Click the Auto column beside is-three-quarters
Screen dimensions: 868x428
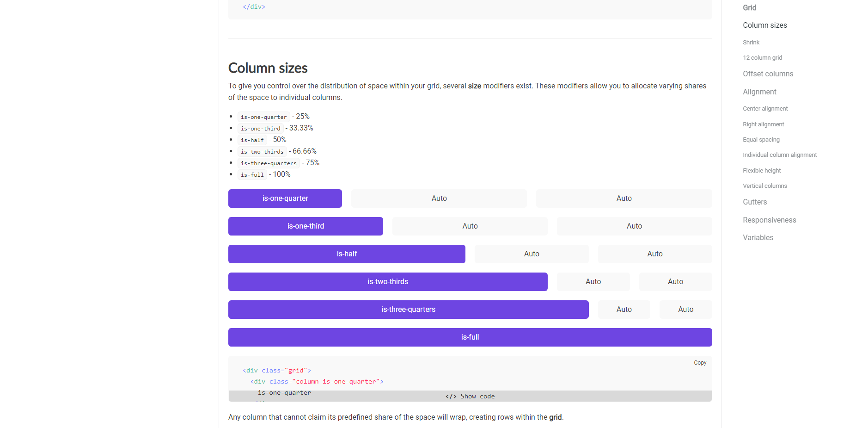coord(623,309)
